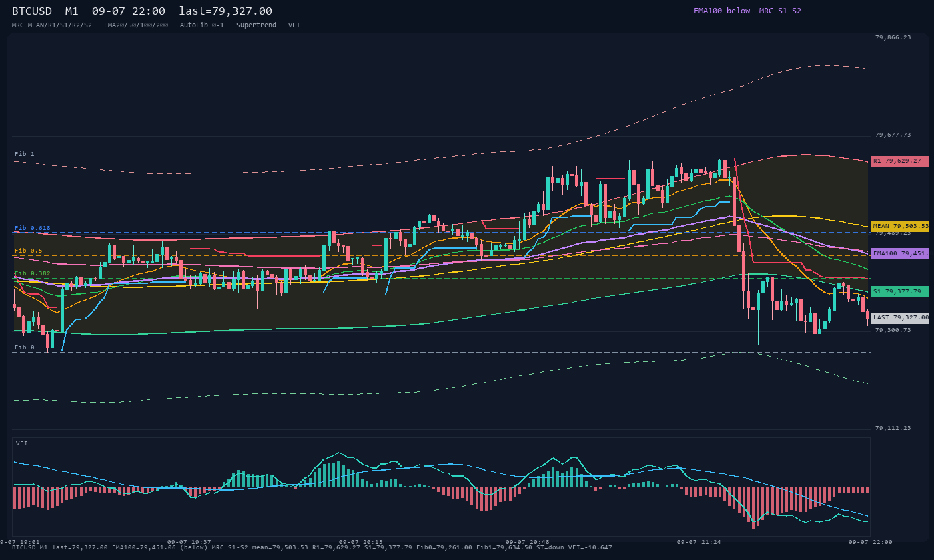
Task: Click the R1 79,629.27 price tag
Action: pos(900,161)
